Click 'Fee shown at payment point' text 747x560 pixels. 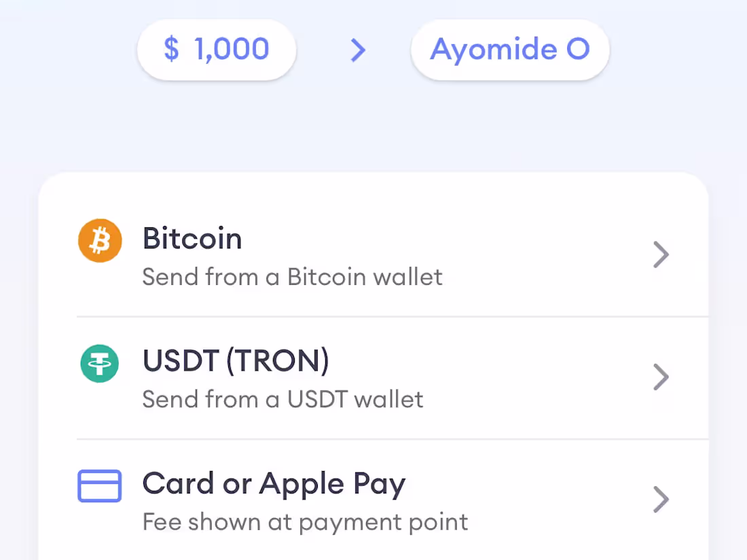[305, 522]
